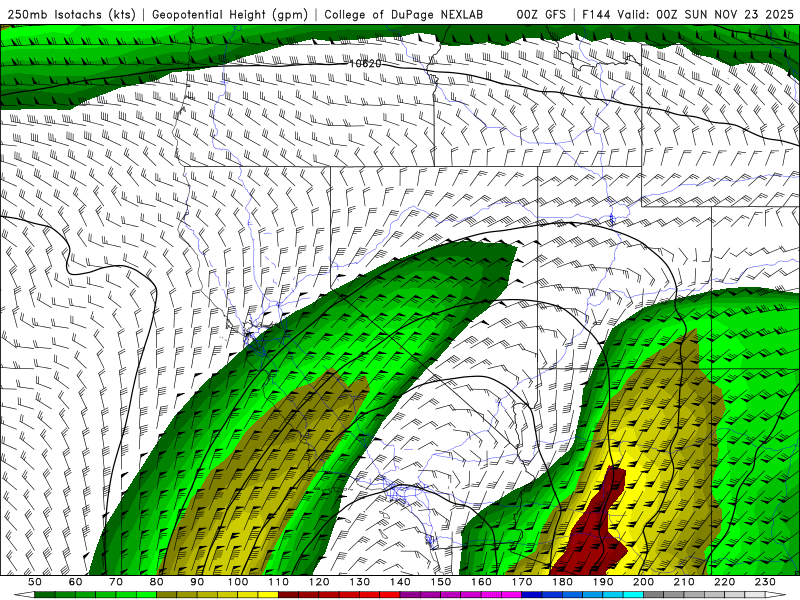Click the 'Valid: 00Z SUN NOV 23 2025' text
Viewport: 800px width, 600px height.
[705, 14]
